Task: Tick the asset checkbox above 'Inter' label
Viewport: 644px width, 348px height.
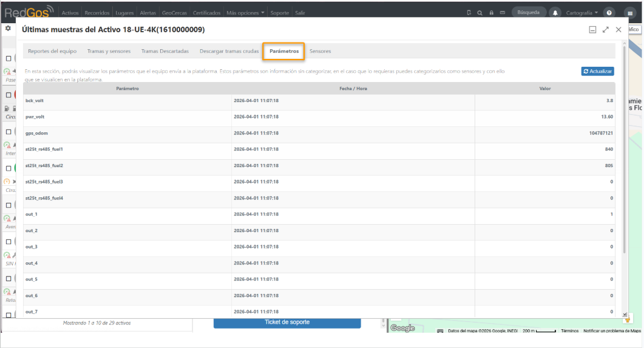Action: click(8, 132)
